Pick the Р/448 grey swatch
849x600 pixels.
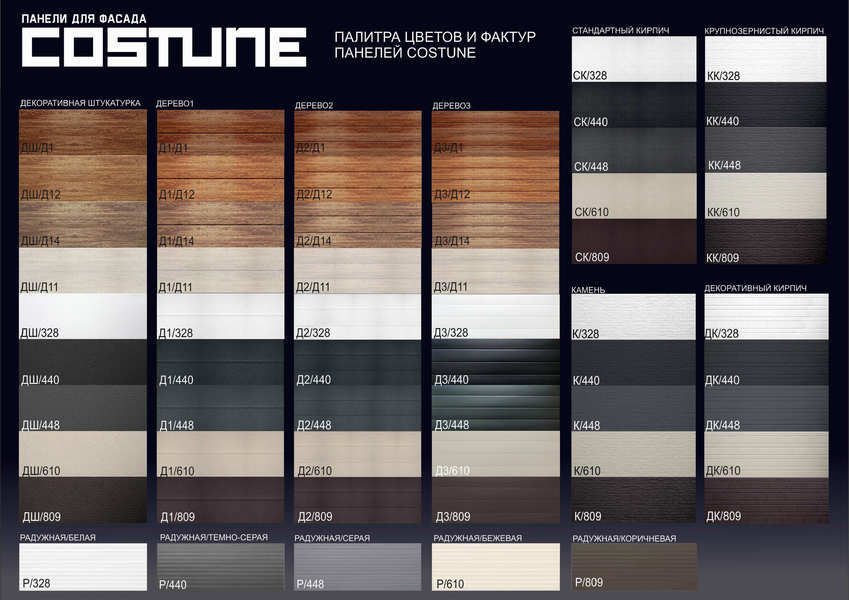pos(358,567)
